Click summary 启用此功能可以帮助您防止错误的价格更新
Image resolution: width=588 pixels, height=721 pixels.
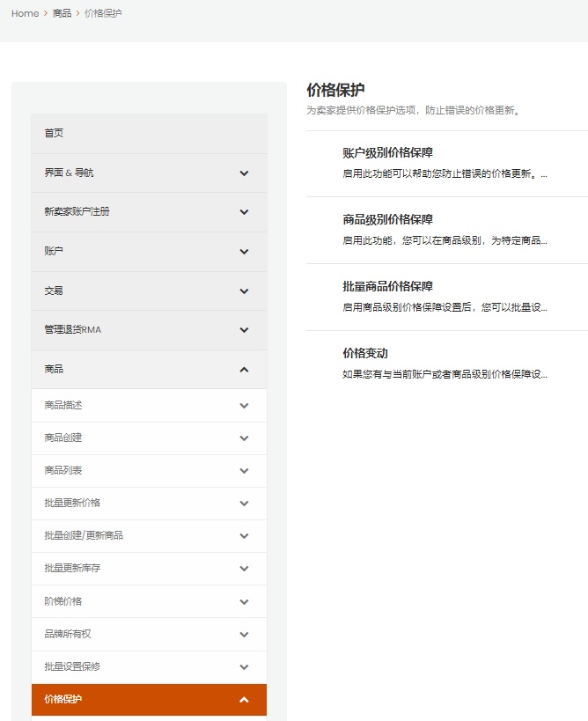click(x=445, y=173)
